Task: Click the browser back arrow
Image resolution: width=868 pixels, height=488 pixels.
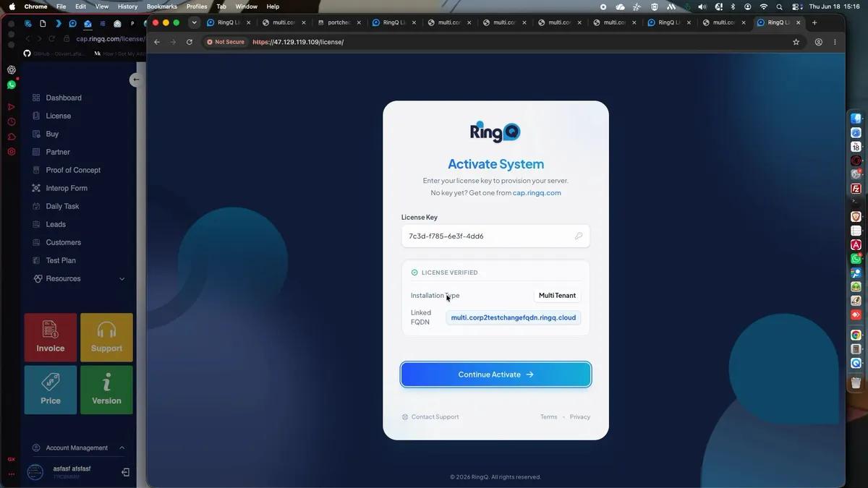Action: coord(157,42)
